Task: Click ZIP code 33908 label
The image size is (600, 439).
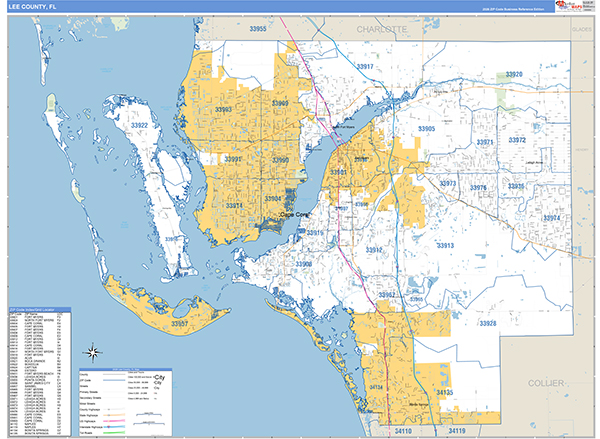Action: [303, 264]
